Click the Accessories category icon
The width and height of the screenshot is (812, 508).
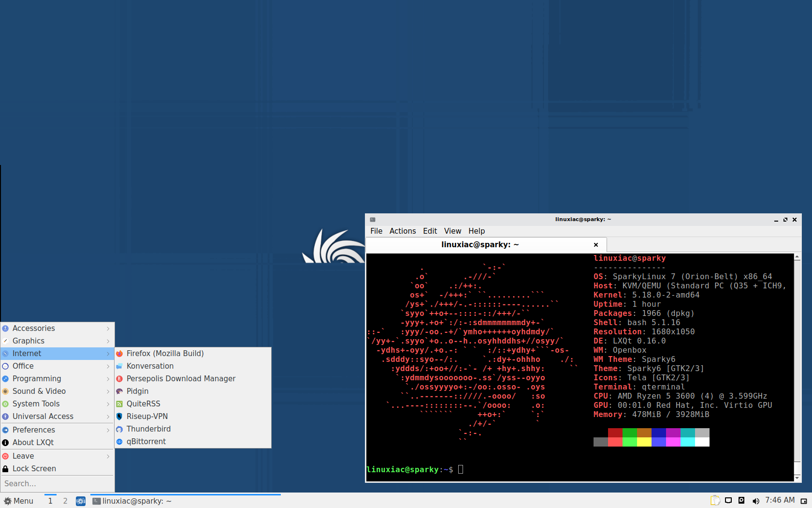pos(5,329)
